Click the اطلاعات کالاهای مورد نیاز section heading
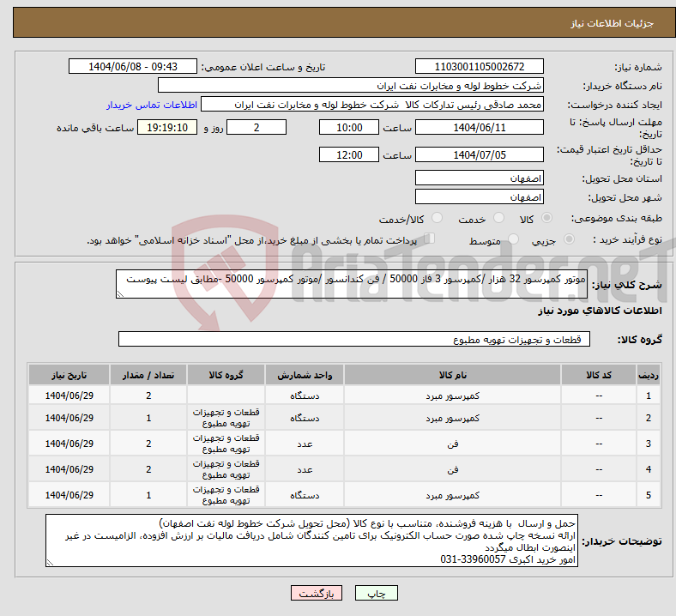Viewport: 676px width, 616px height. click(x=600, y=311)
